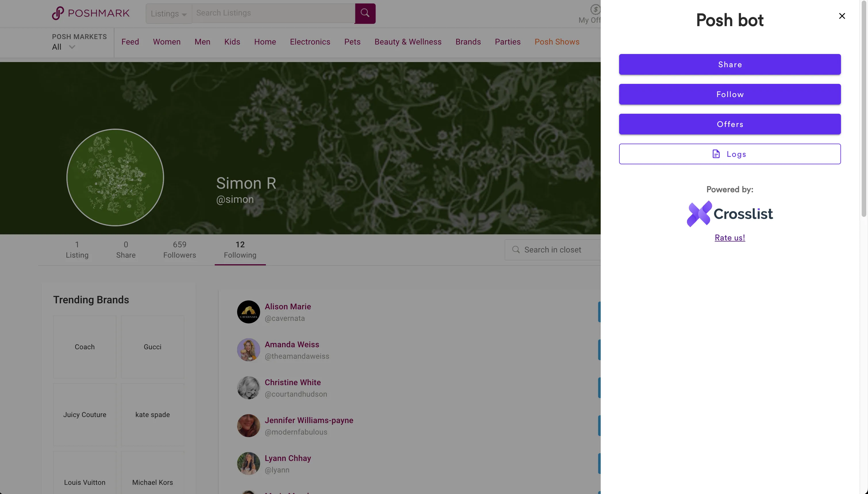Open the Parties menu item

(x=508, y=42)
